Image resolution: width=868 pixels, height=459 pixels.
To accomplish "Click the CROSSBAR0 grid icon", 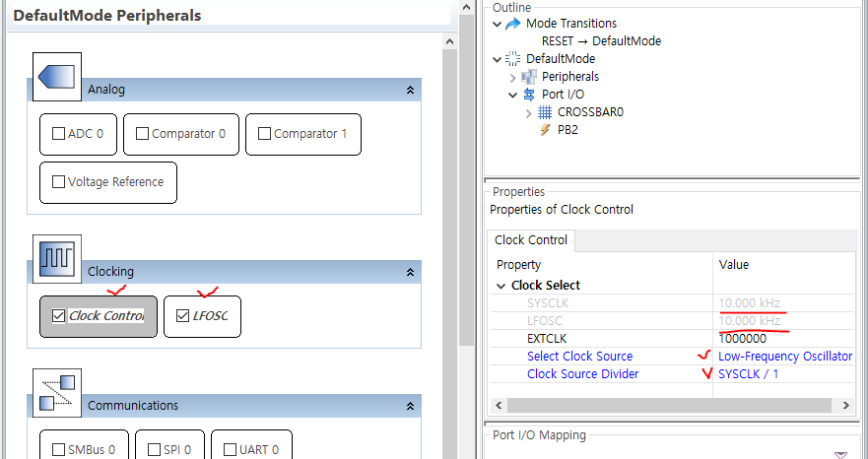I will pos(545,112).
